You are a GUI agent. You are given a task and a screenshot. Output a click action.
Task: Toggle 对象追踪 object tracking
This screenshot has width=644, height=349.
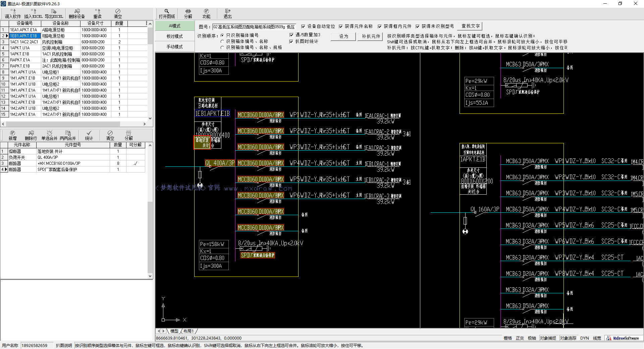coord(568,338)
